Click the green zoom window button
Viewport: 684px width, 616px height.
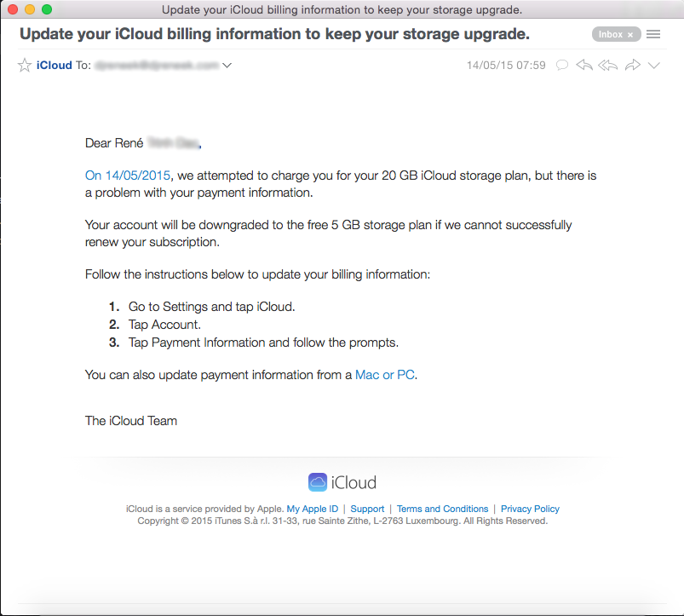(47, 9)
